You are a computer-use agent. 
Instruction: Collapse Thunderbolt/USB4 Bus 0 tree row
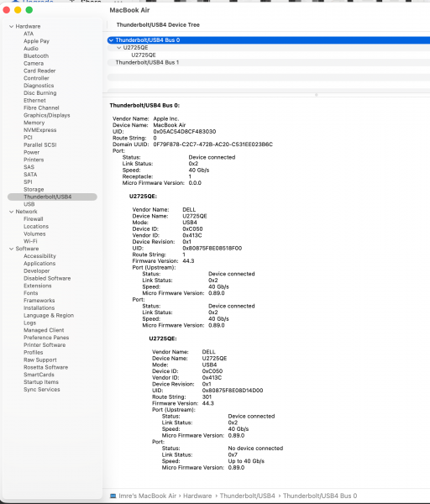111,40
